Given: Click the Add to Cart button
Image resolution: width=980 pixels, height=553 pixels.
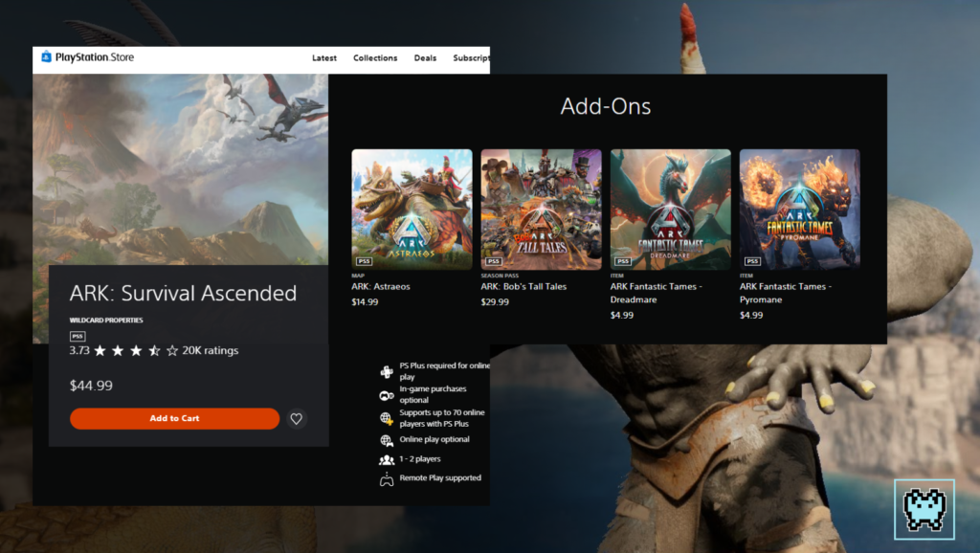Looking at the screenshot, I should pyautogui.click(x=174, y=418).
